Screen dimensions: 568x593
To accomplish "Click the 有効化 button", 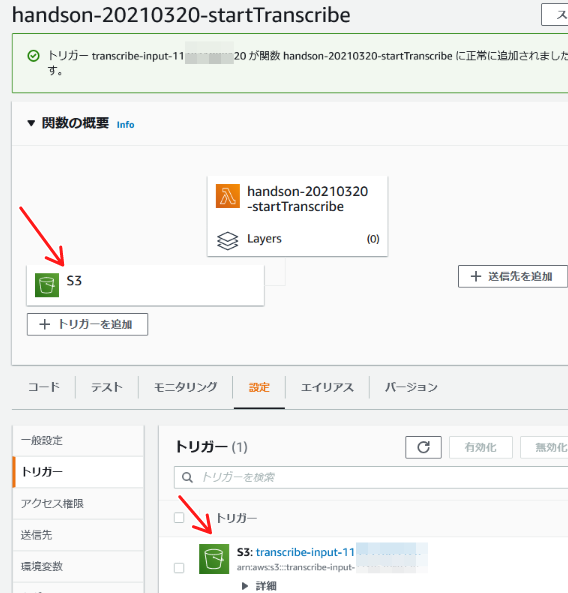I will [481, 447].
